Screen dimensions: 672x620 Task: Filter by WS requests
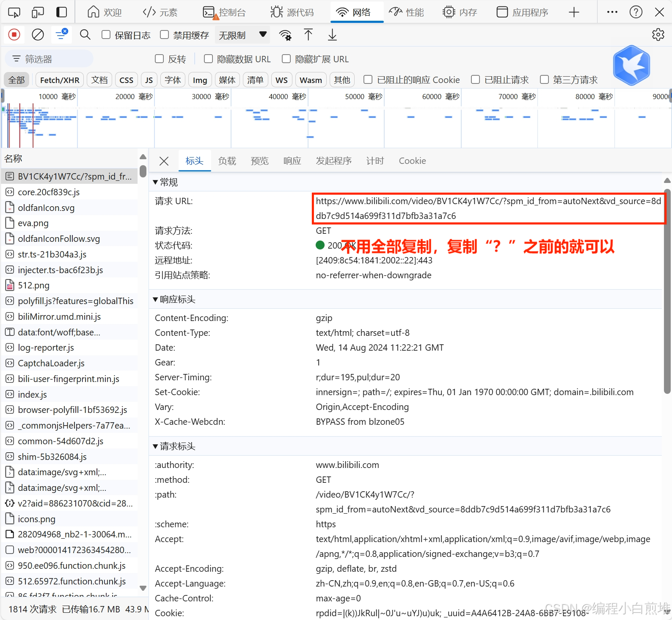click(x=282, y=80)
